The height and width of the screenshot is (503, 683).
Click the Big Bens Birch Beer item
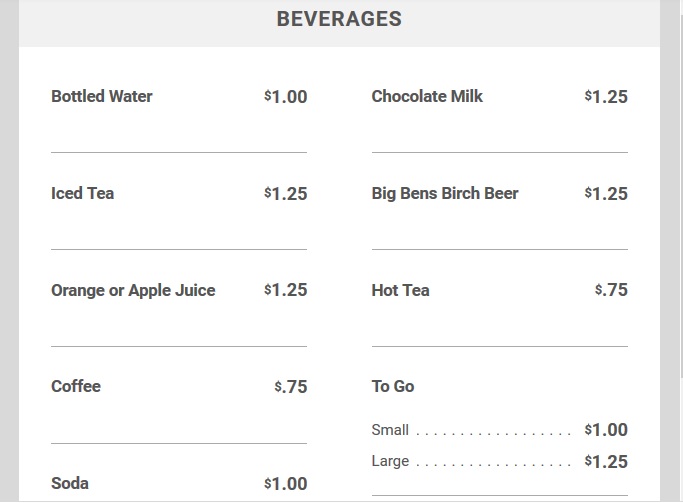[445, 194]
